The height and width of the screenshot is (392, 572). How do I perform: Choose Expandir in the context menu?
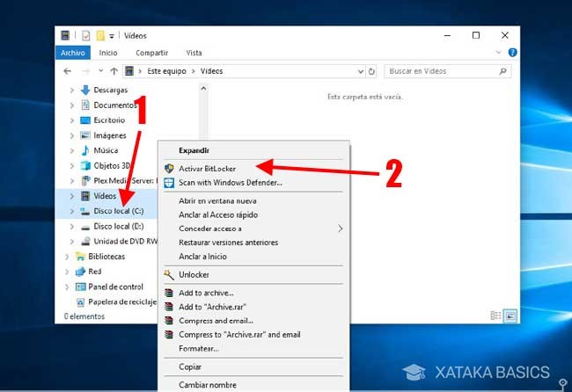pos(254,150)
